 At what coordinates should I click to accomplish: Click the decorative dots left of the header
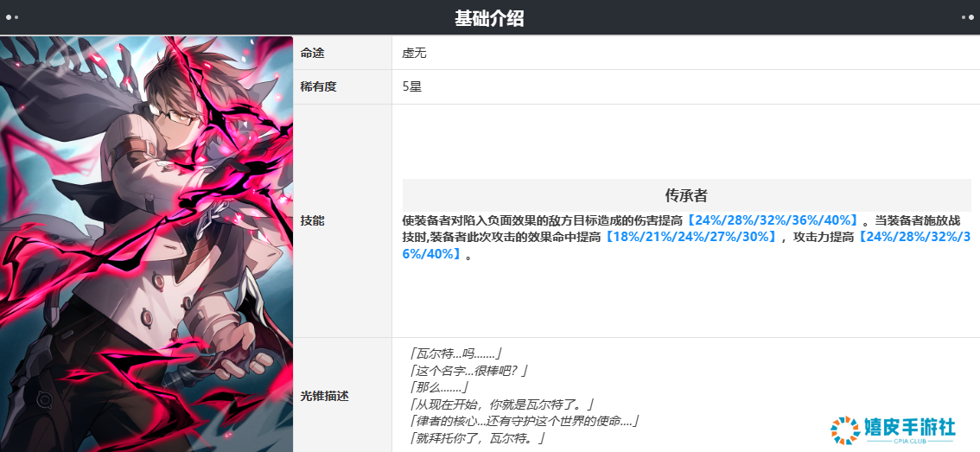[12, 17]
